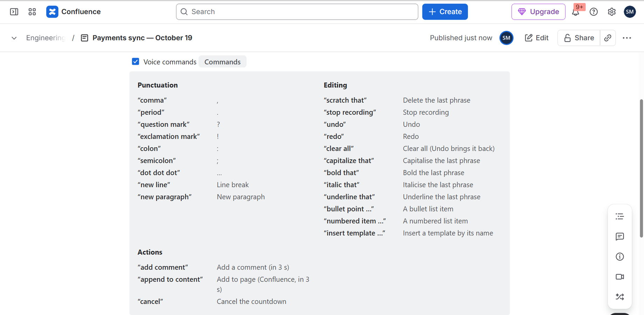Click the video camera icon
644x315 pixels.
tap(619, 277)
